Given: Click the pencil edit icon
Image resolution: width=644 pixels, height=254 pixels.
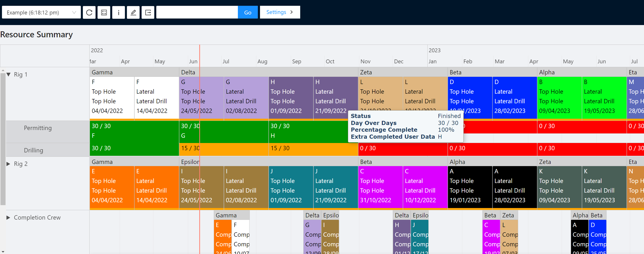Looking at the screenshot, I should point(133,12).
